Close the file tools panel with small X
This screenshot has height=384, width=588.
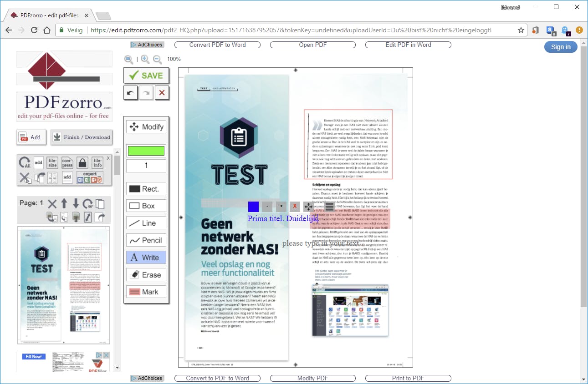[108, 158]
